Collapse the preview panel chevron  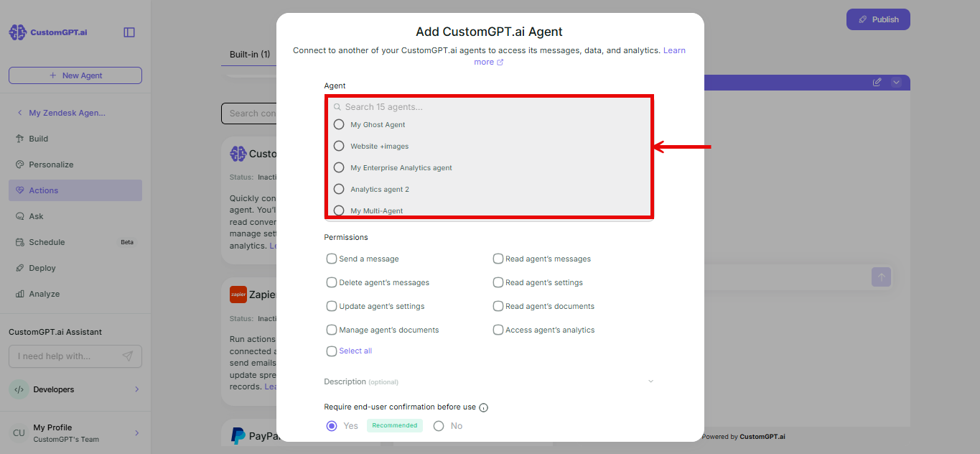pyautogui.click(x=896, y=83)
